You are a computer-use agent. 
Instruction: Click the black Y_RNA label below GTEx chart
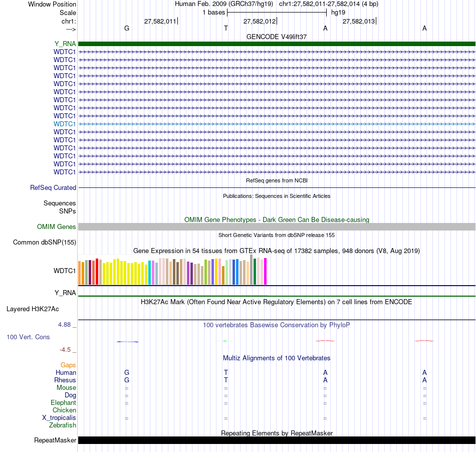pos(65,293)
